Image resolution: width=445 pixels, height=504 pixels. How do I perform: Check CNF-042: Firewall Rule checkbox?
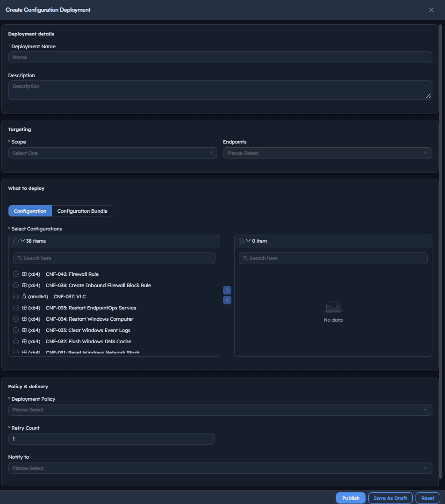pos(16,274)
